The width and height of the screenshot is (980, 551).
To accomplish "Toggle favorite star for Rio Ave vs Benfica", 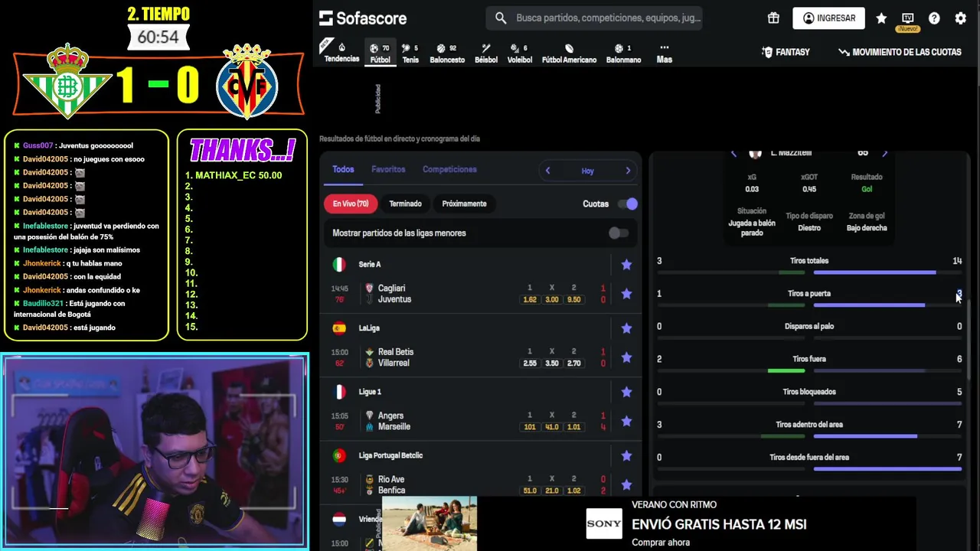I will click(x=626, y=485).
